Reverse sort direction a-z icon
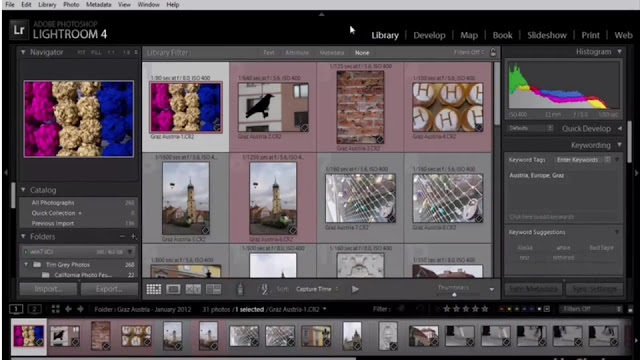The width and height of the screenshot is (640, 360). [264, 289]
